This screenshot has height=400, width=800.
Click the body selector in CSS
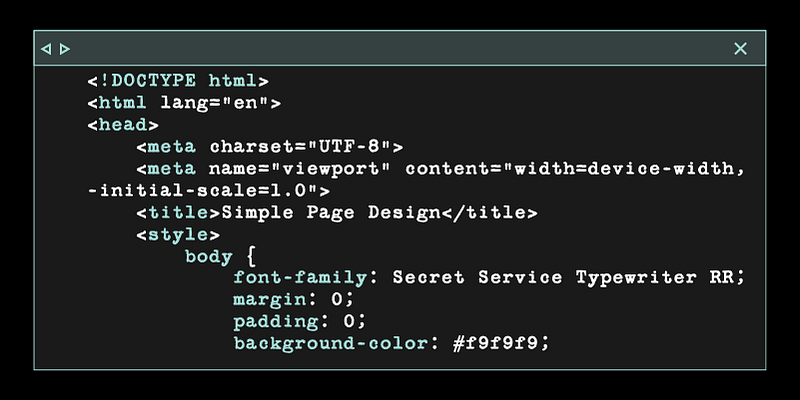click(208, 256)
